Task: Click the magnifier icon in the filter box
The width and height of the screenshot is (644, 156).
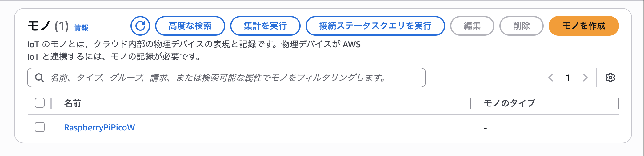Action: pos(39,78)
